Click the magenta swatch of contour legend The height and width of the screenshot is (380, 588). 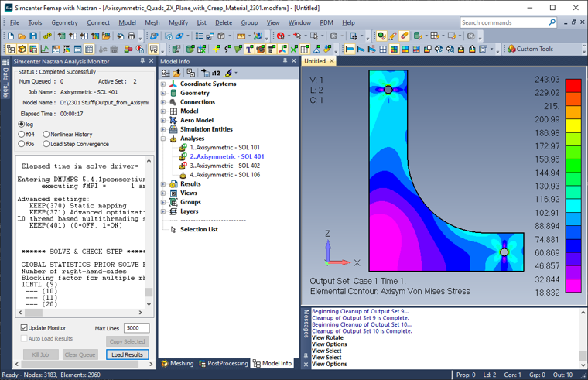pos(573,285)
